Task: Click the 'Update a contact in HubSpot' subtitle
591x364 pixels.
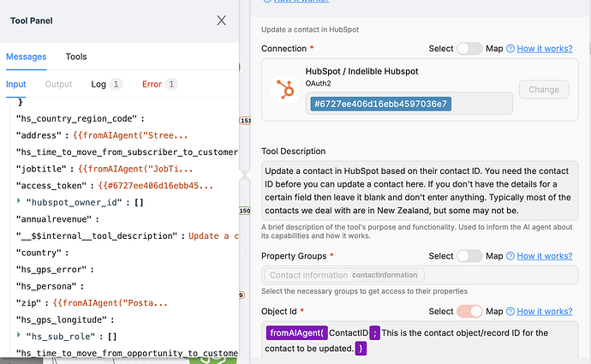Action: (310, 29)
